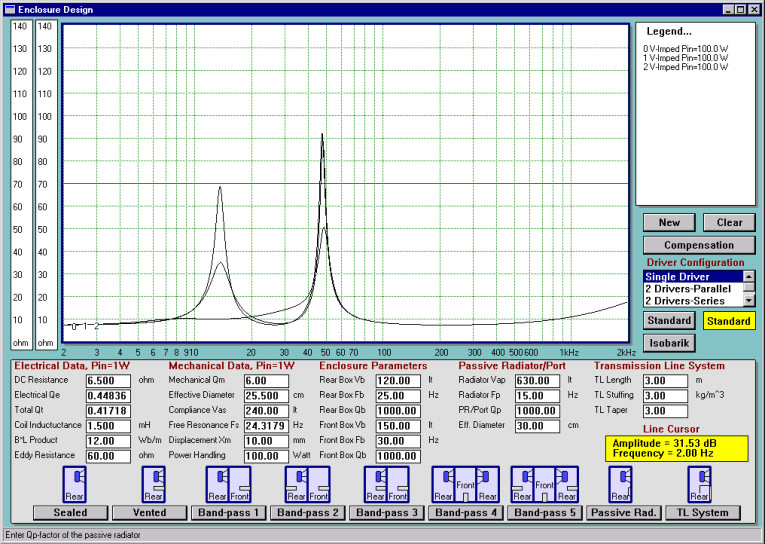The image size is (765, 544).
Task: Select 2 Drivers-Parallel in the list
Action: (689, 288)
